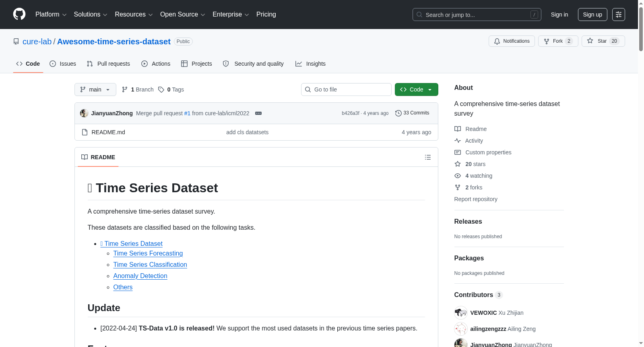Image resolution: width=644 pixels, height=347 pixels.
Task: Focus the Search or jump to field
Action: (x=477, y=15)
